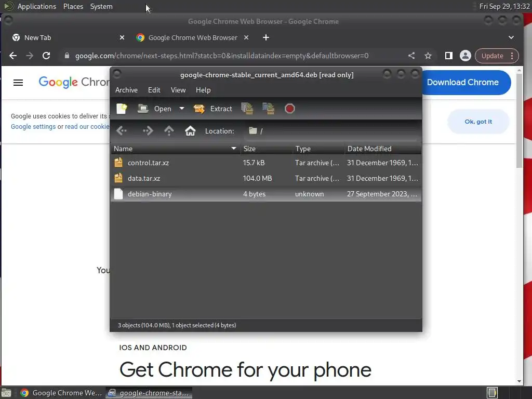Open the Help menu in archive manager

point(203,90)
